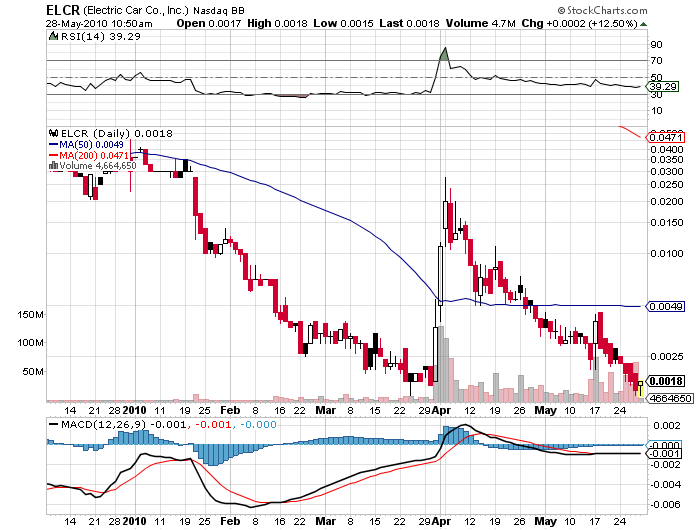Click the Mar label on the MACD panel axis
Screen dimensions: 700x530
click(x=325, y=521)
